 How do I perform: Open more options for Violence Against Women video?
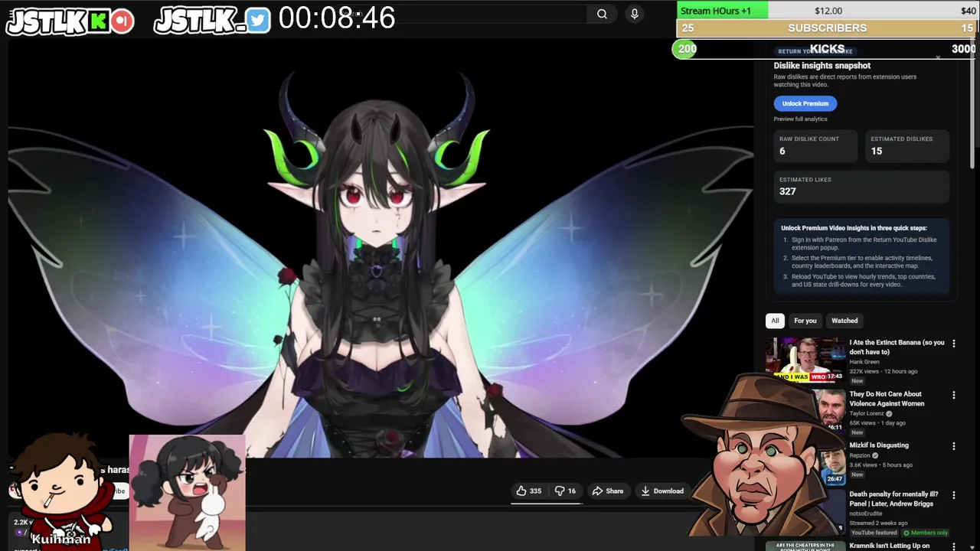click(x=954, y=395)
